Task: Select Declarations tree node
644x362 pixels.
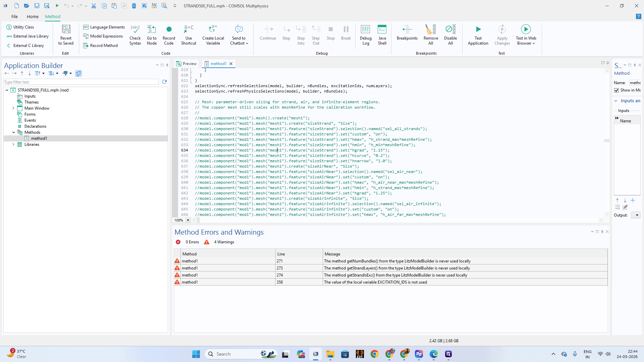Action: [x=35, y=126]
